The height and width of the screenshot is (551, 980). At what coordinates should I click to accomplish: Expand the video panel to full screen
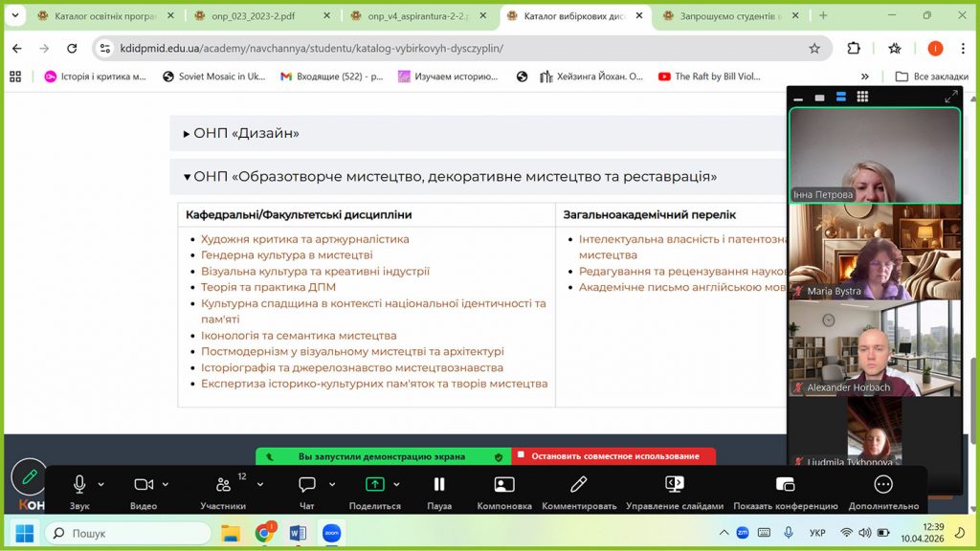coord(950,97)
